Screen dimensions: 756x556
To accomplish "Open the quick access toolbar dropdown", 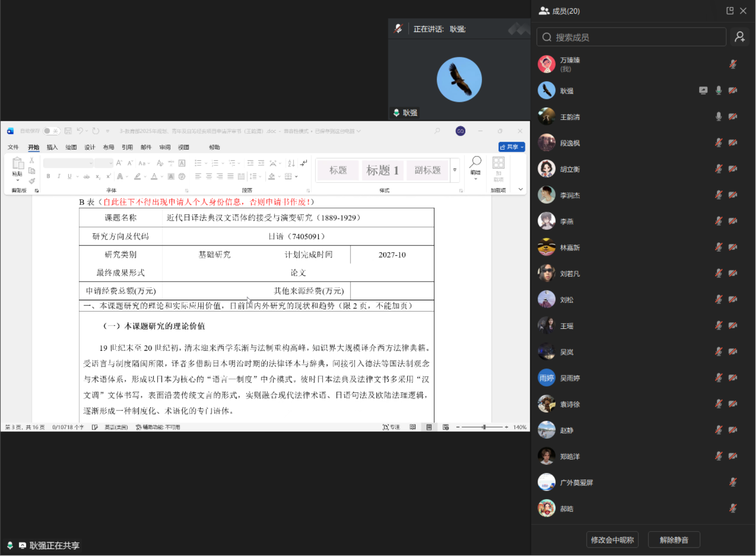I will click(107, 131).
